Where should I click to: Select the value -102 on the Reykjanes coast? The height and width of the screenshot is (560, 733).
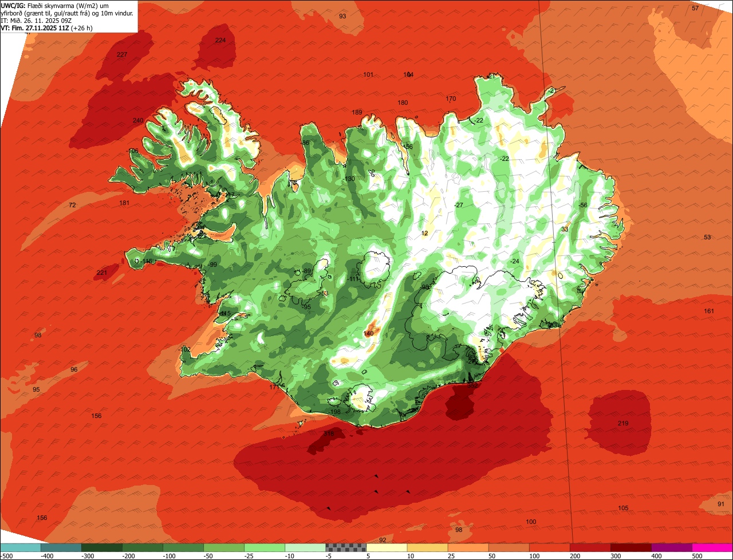pyautogui.click(x=184, y=349)
